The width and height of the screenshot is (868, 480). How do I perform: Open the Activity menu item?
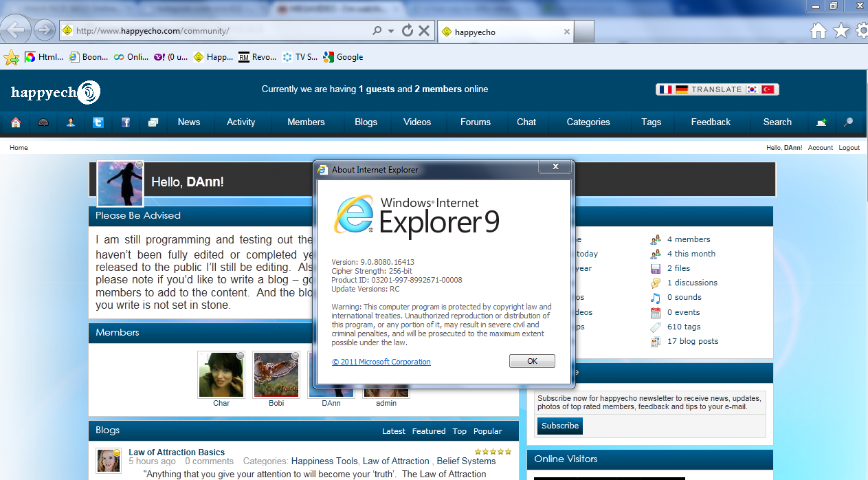(241, 122)
